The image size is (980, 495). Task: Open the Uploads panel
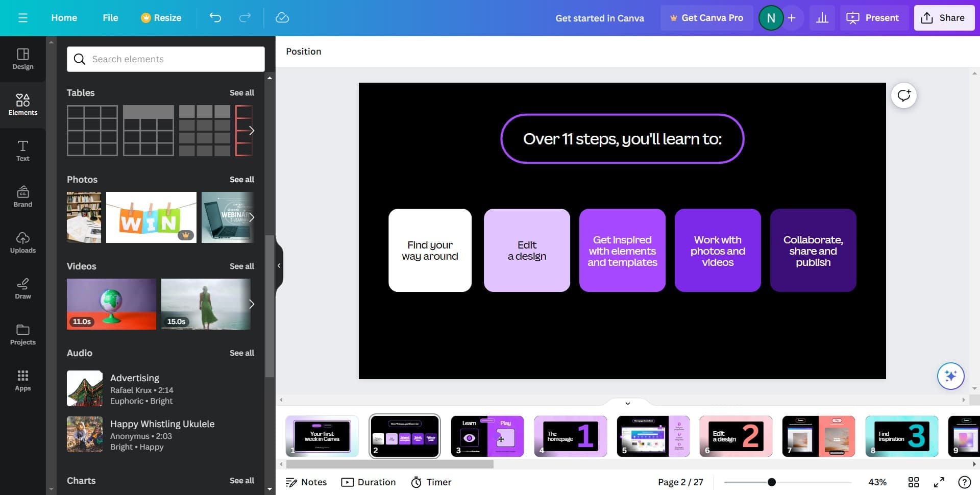tap(22, 242)
